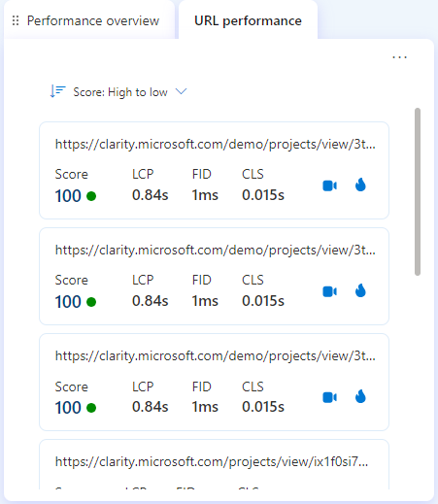Viewport: 438px width, 504px height.
Task: Open the second clarity.microsoft.com demo URL link
Action: point(216,251)
